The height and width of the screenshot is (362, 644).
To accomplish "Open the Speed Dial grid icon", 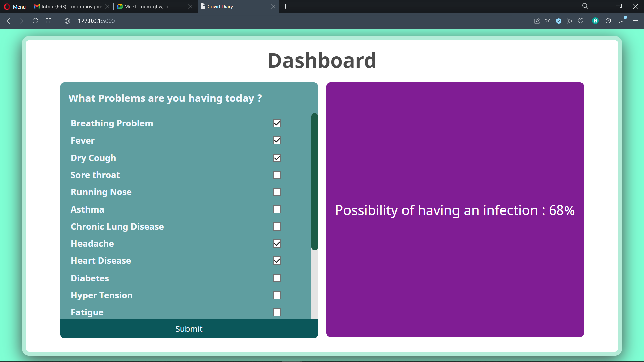I will tap(49, 21).
